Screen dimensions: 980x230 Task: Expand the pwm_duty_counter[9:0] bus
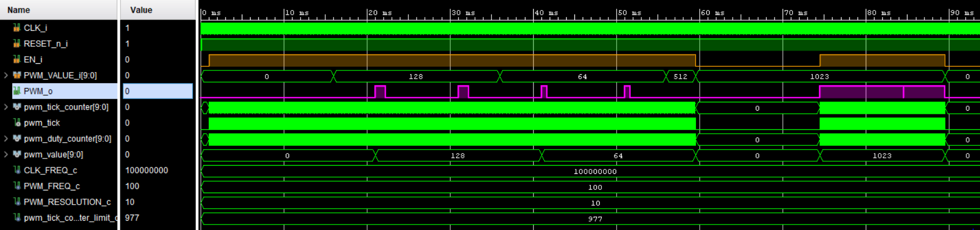[6, 139]
